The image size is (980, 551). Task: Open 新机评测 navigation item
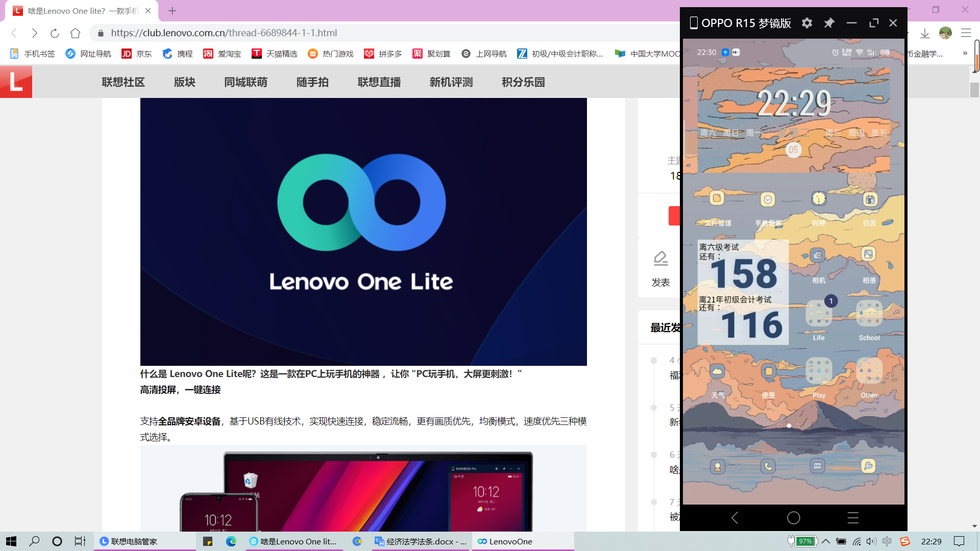pos(451,82)
